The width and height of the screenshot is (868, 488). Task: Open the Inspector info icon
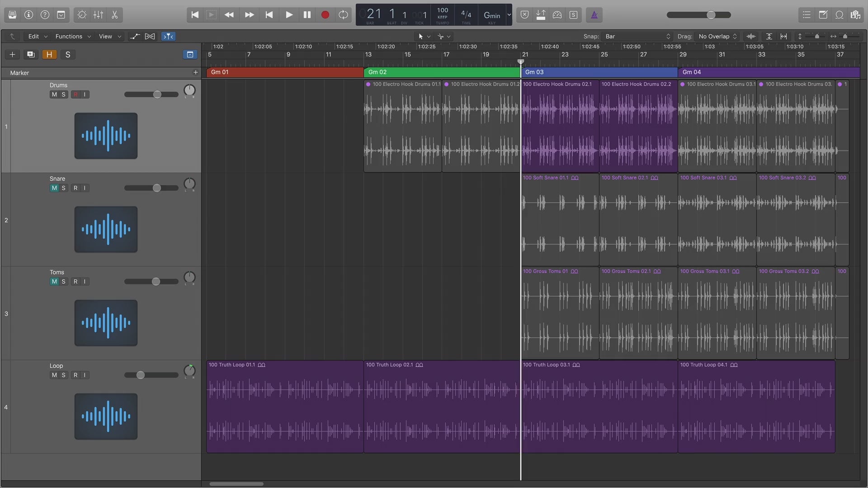pos(28,15)
